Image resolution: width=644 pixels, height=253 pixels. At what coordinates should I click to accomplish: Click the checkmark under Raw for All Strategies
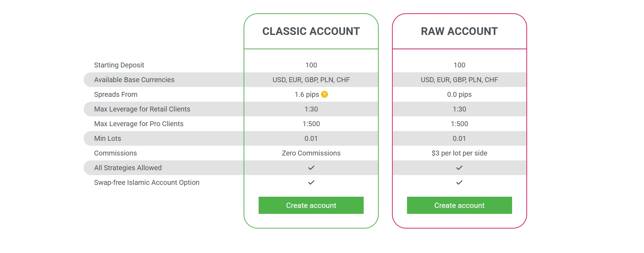(x=459, y=168)
